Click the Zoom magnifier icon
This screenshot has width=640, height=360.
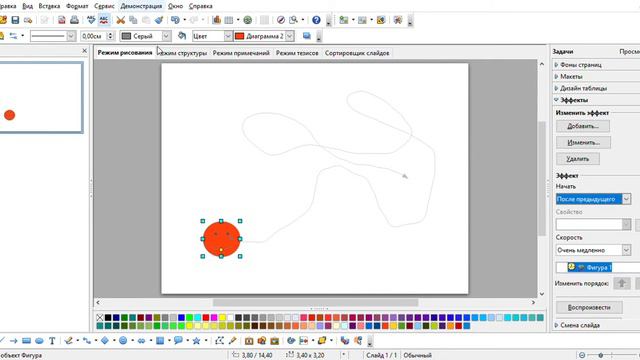[293, 20]
